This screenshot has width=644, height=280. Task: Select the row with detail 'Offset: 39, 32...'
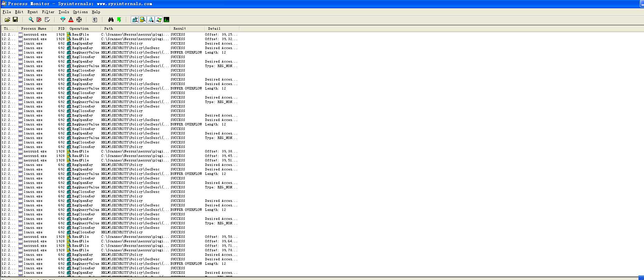click(120, 39)
